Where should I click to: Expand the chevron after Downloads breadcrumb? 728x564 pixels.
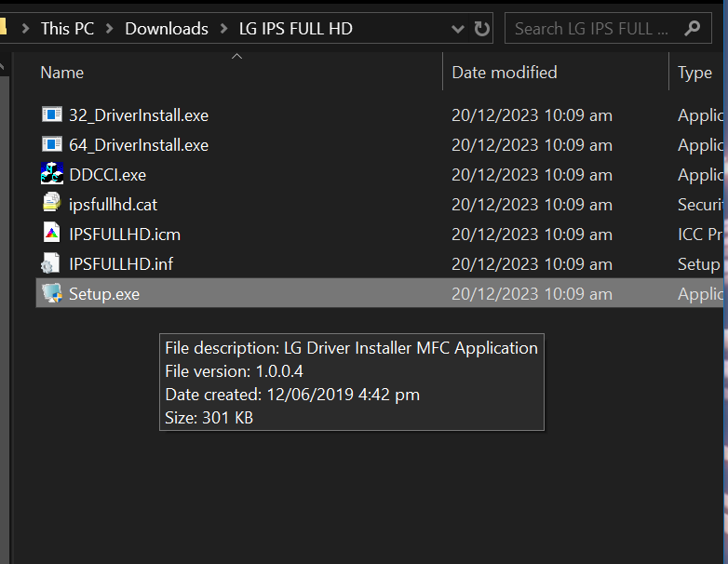tap(224, 29)
